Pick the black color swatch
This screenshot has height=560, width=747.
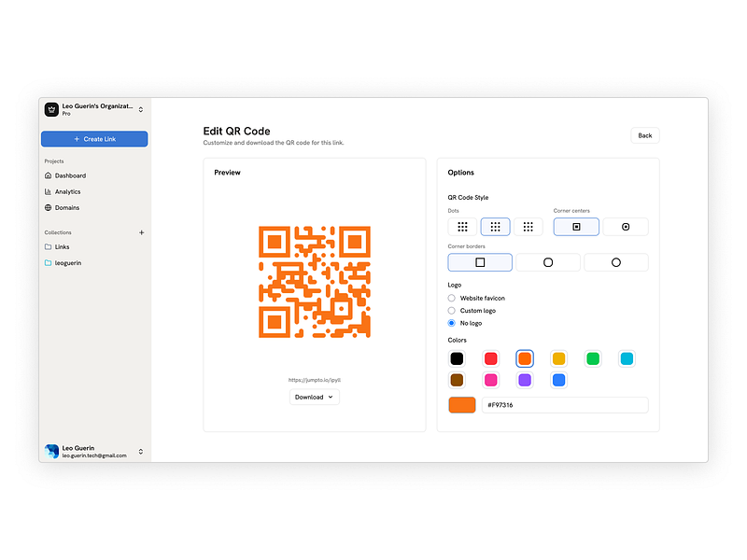click(x=457, y=358)
